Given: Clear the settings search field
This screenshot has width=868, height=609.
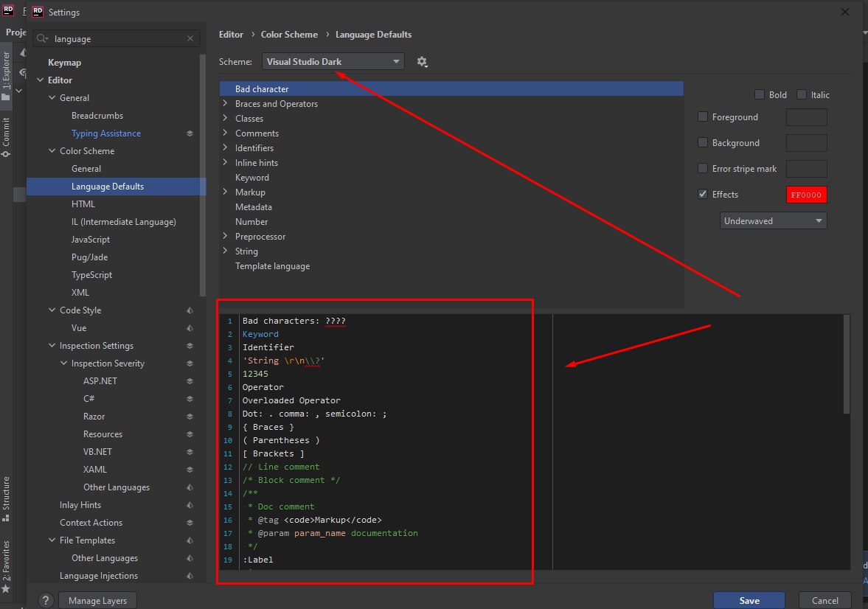Looking at the screenshot, I should click(x=190, y=38).
